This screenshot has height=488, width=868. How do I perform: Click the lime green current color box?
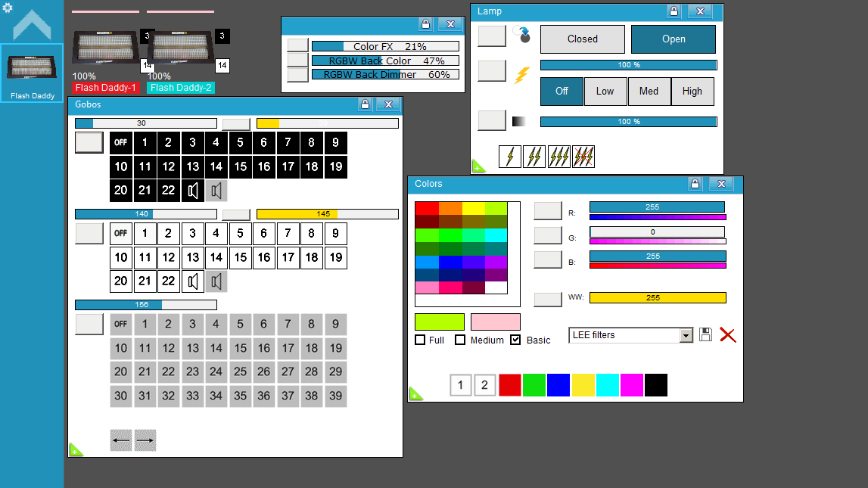click(440, 322)
